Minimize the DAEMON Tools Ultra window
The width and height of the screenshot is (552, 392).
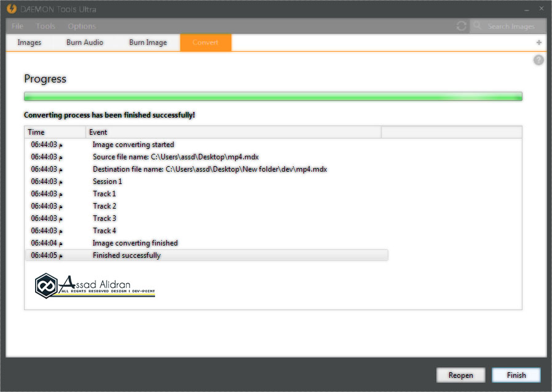pos(527,9)
